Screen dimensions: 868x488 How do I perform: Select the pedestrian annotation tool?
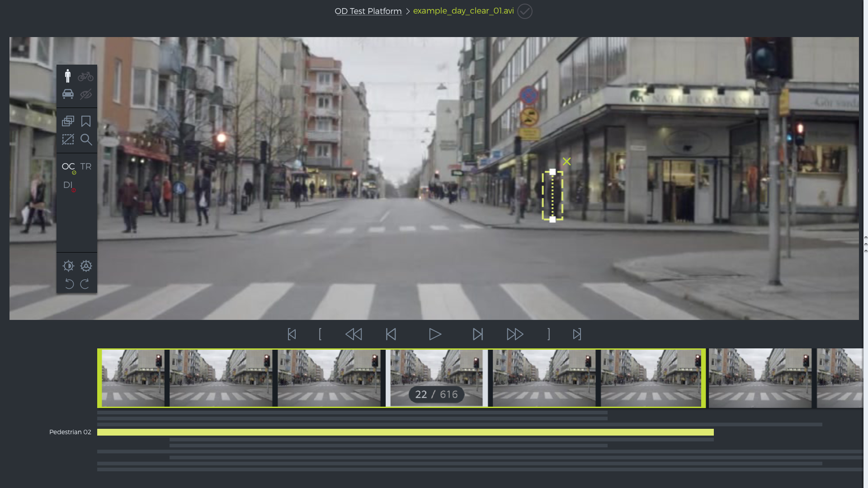click(68, 76)
